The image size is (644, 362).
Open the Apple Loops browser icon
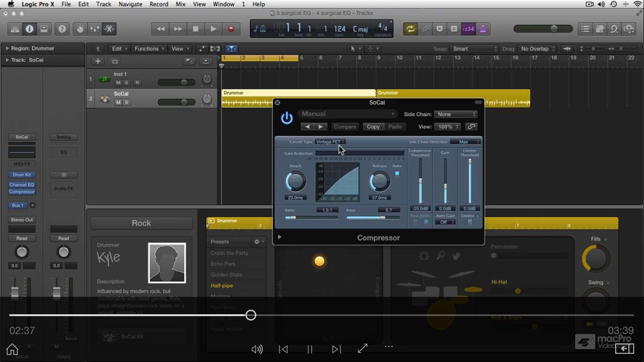(614, 29)
